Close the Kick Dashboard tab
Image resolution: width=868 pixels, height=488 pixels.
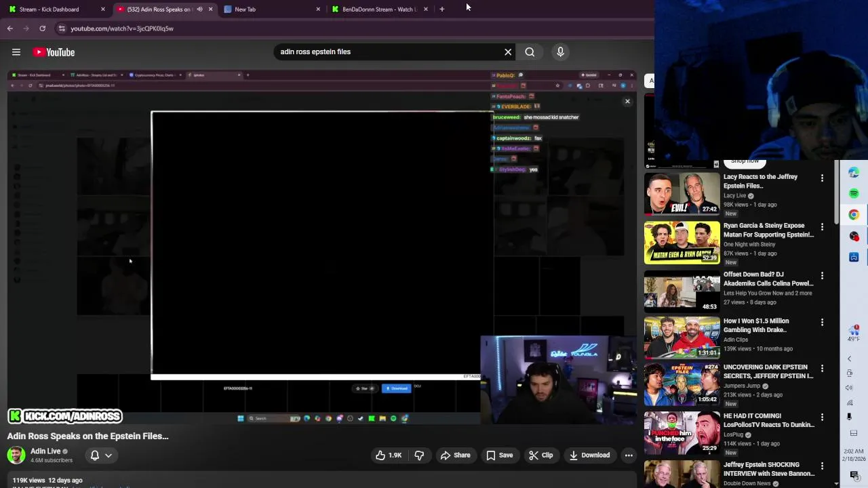103,9
